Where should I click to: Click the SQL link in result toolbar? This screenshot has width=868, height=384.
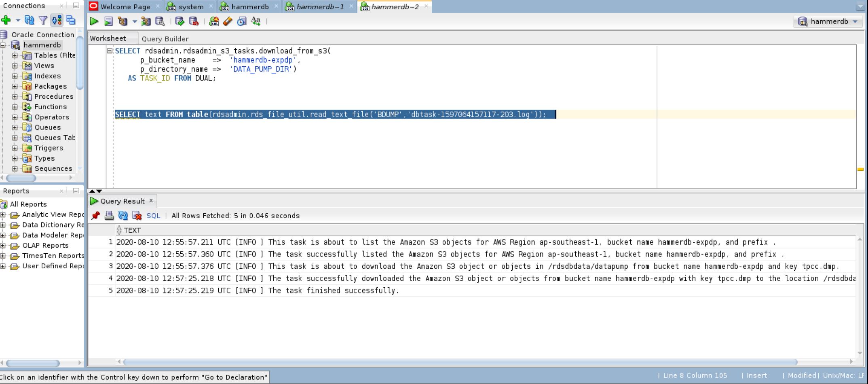(153, 216)
